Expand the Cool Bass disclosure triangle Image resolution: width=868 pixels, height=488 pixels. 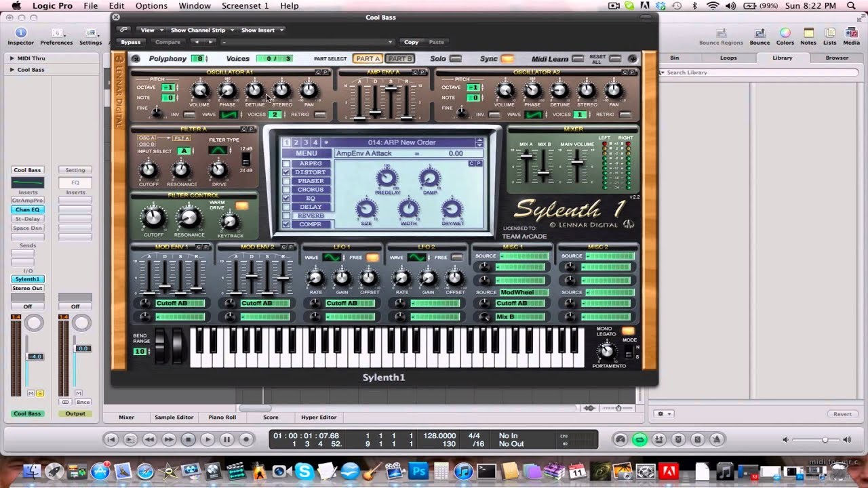(12, 70)
